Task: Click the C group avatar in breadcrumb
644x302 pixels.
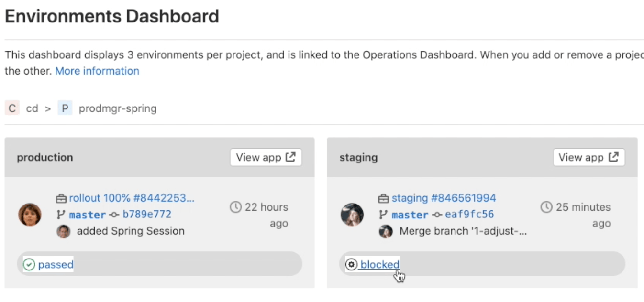Action: point(11,108)
